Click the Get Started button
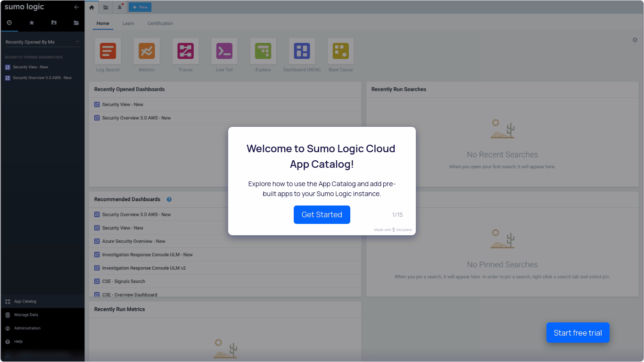Image resolution: width=644 pixels, height=362 pixels. tap(322, 214)
